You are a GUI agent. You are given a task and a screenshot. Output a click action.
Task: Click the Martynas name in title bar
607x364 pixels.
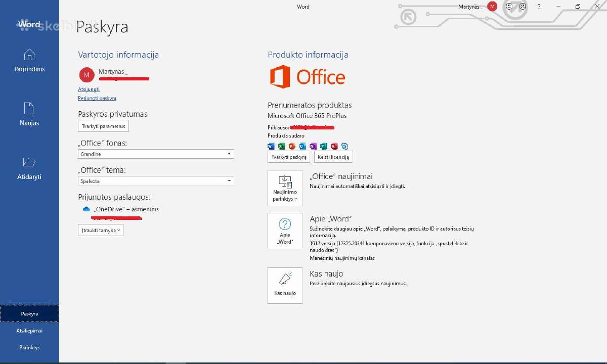coord(470,7)
